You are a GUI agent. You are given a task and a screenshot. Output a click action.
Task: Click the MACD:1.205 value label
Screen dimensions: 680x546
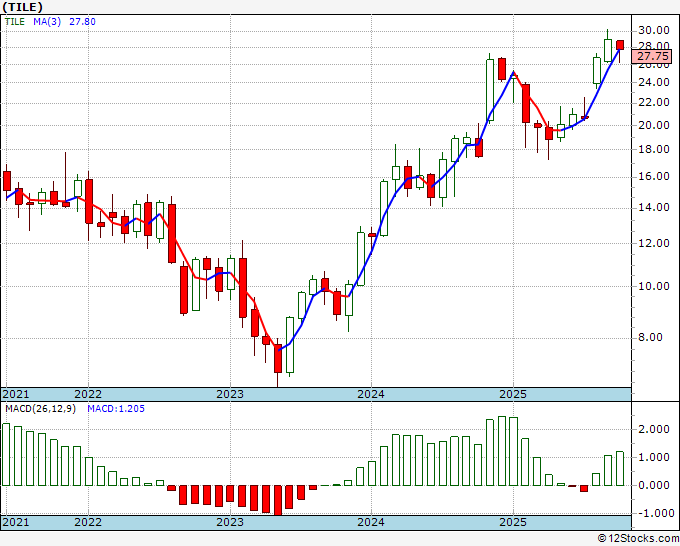[116, 409]
